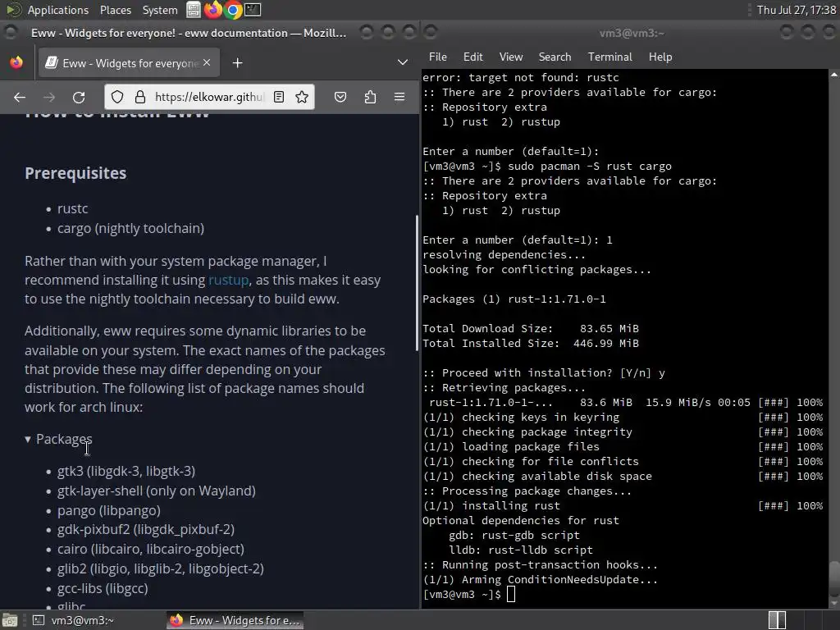The width and height of the screenshot is (840, 630).
Task: Click 'Packages (1) rust-1:1.71.0-1' line
Action: (514, 299)
